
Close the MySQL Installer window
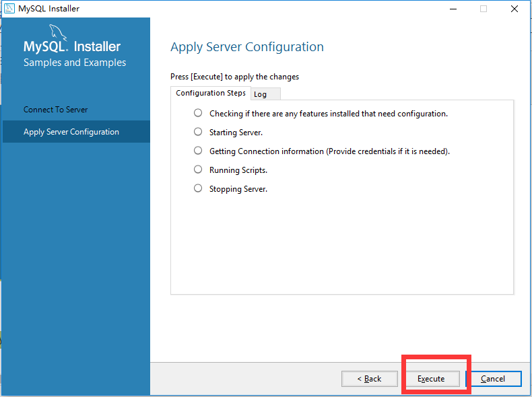point(514,9)
